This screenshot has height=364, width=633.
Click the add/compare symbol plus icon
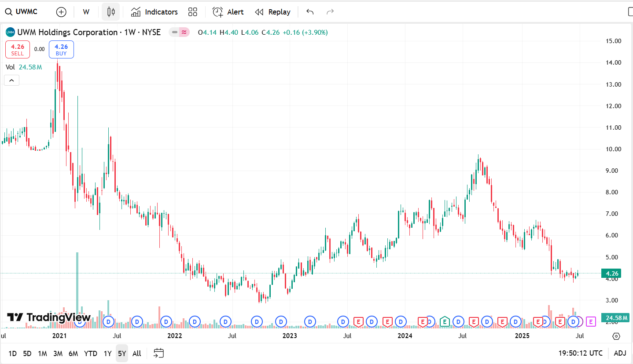coord(61,12)
